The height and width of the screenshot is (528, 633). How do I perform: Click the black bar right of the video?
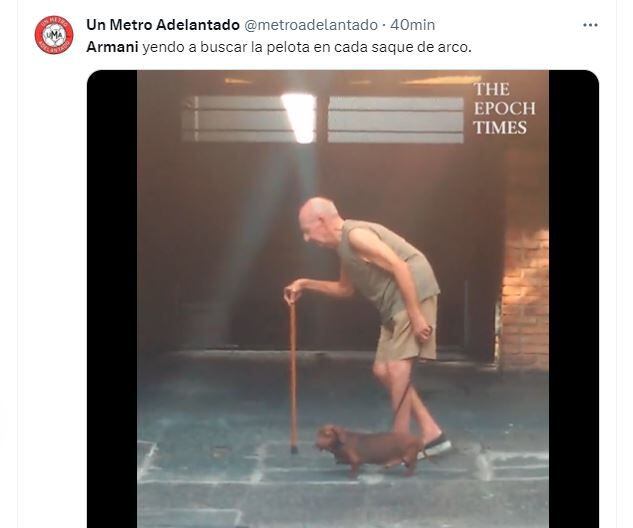(573, 299)
